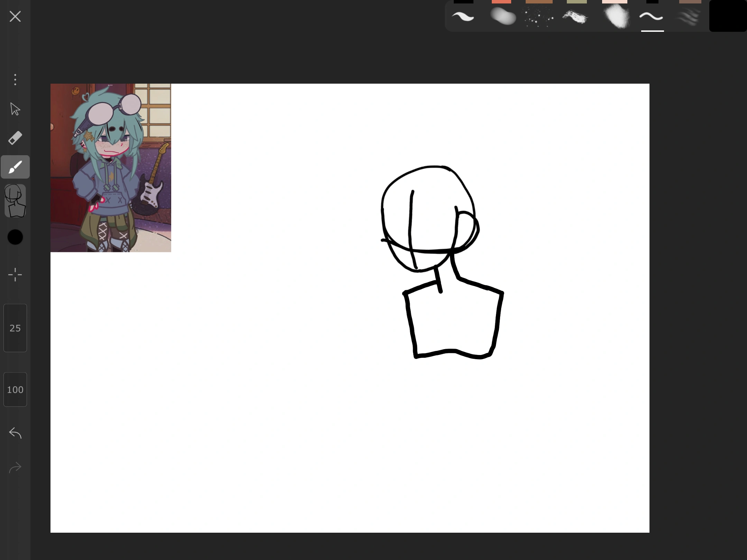Viewport: 747px width, 560px height.
Task: Close the drawing editor with X
Action: point(15,16)
